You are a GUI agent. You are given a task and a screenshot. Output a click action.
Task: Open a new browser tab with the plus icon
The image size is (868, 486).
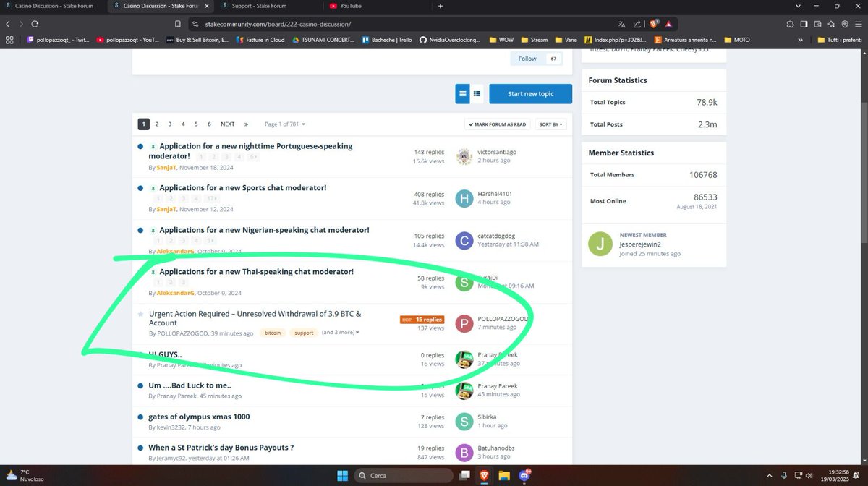[440, 6]
